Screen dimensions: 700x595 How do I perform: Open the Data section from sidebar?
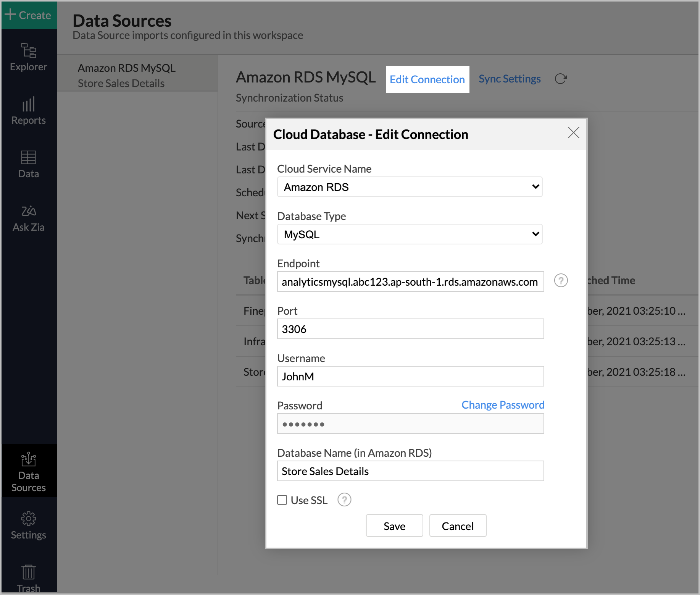point(28,164)
